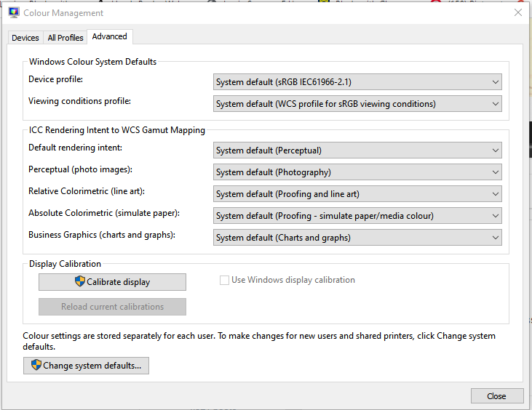Click the Calibrate display button
This screenshot has width=532, height=410.
point(112,282)
